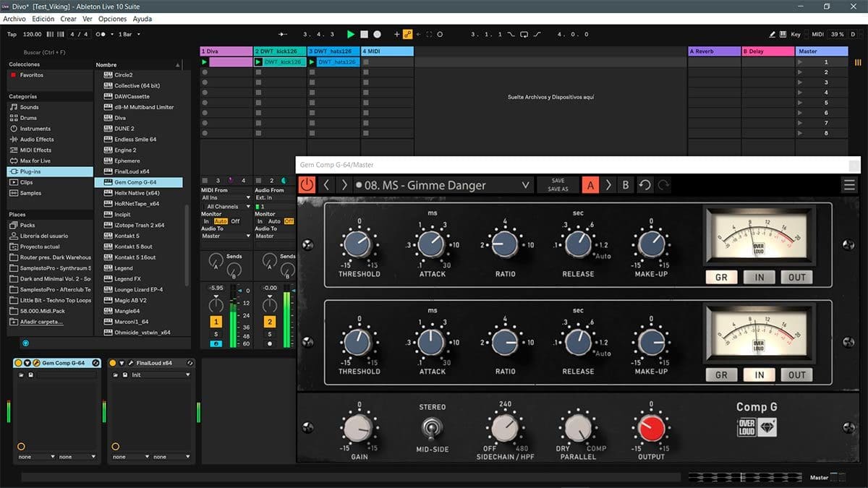Open the Gem Comp hamburger menu

coord(849,185)
